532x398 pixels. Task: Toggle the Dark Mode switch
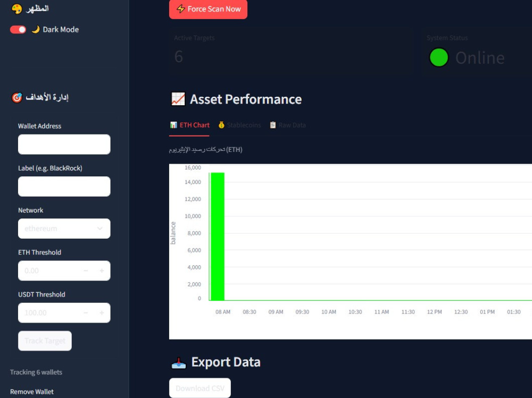[x=18, y=30]
